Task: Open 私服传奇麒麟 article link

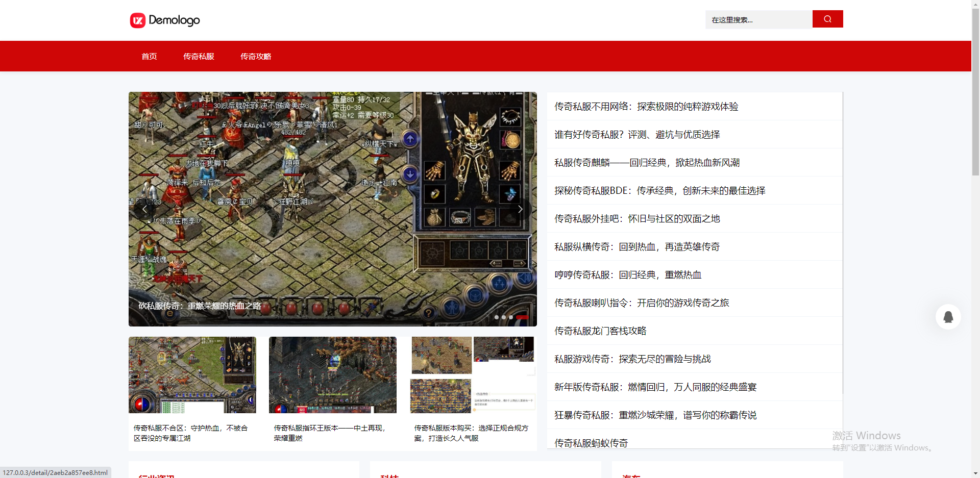Action: click(x=647, y=163)
